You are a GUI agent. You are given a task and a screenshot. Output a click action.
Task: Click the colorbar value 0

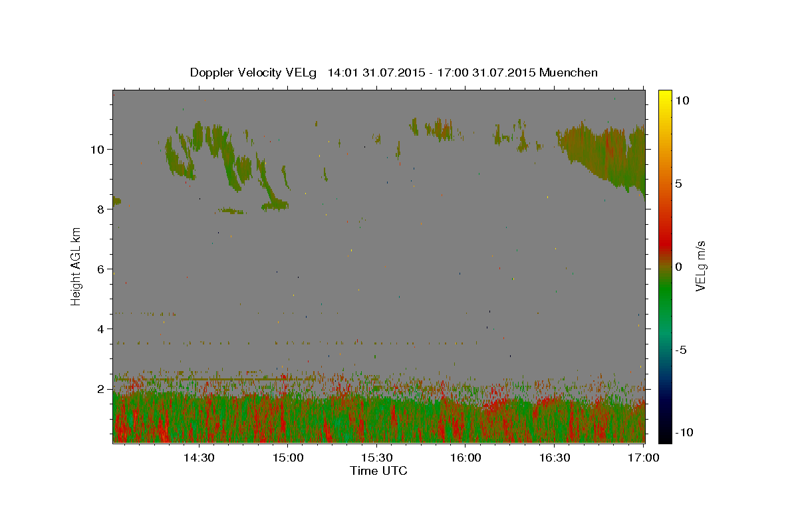point(678,267)
